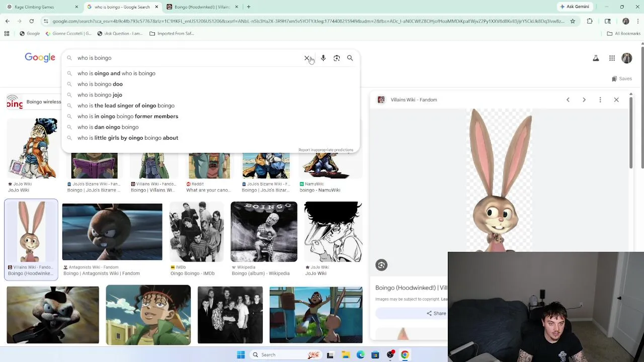Click Share in the image preview panel
Viewport: 644px width, 362px height.
436,313
